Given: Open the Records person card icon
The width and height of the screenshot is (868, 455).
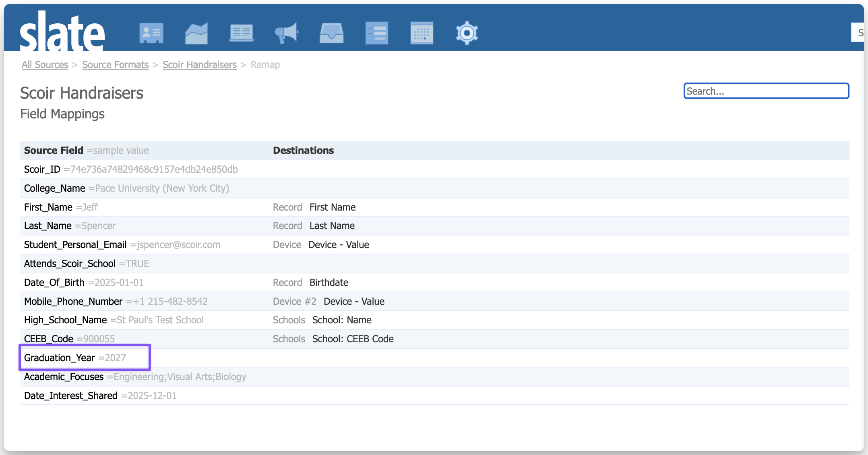Looking at the screenshot, I should pyautogui.click(x=151, y=33).
